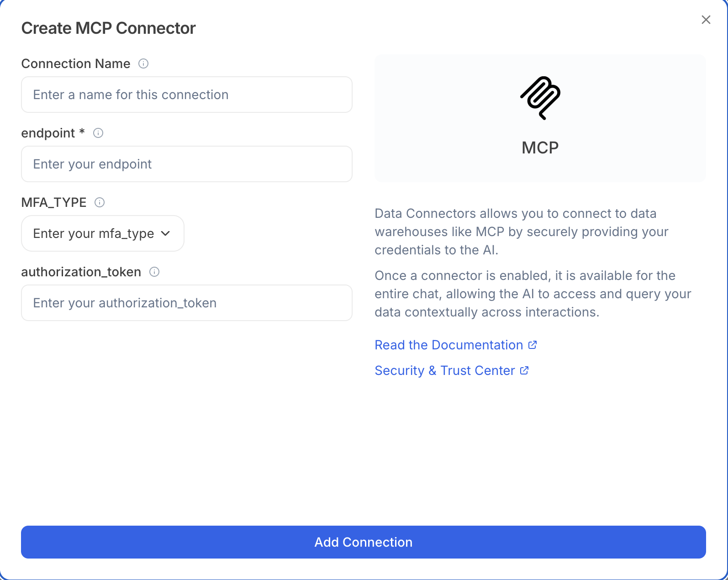728x580 pixels.
Task: Click the Create MCP Connector title
Action: coord(108,28)
